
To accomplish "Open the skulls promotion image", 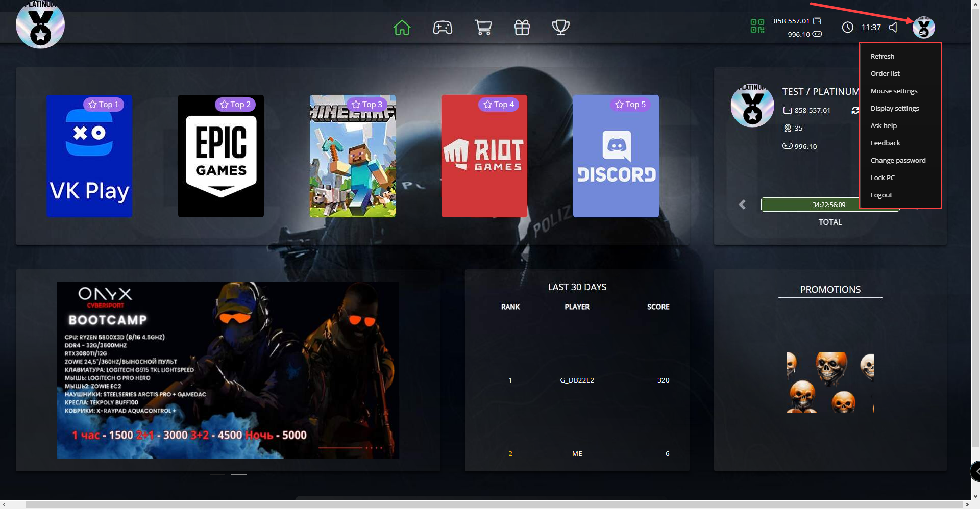I will click(830, 382).
